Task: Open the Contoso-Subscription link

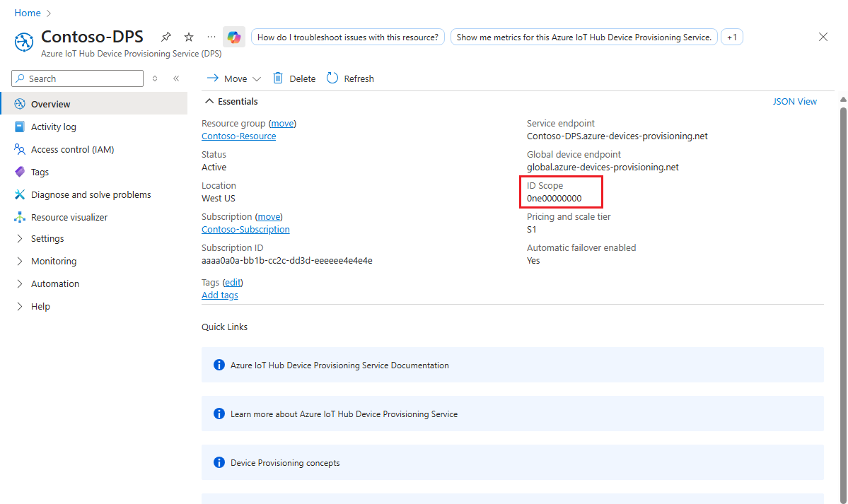Action: [x=245, y=229]
